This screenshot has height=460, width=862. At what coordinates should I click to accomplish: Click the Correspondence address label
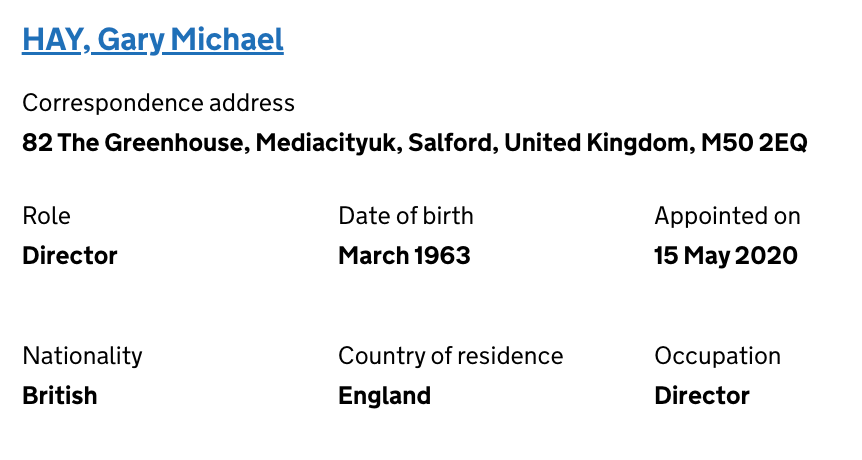tap(159, 102)
